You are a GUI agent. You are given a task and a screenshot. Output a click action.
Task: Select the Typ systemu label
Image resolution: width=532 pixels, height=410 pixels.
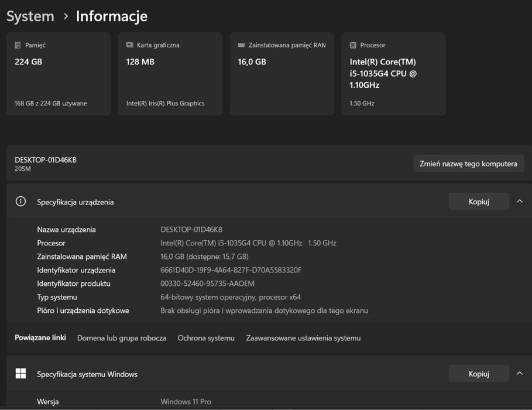click(57, 297)
